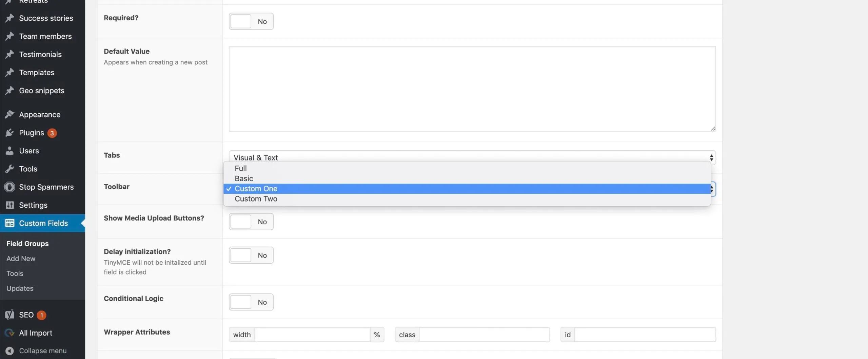Open the Yoast SEO sidebar icon

9,315
